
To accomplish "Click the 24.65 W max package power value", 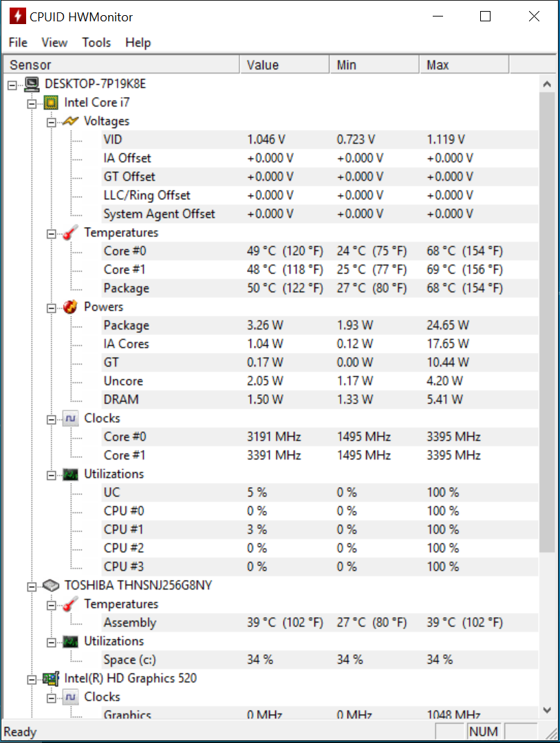I will pos(448,325).
